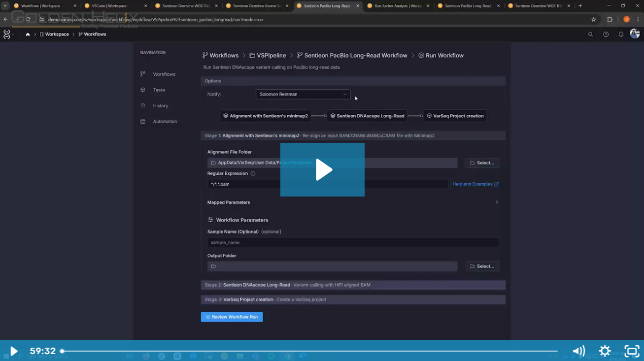The height and width of the screenshot is (361, 644).
Task: Open Automation in the navigation sidebar
Action: coord(165,122)
